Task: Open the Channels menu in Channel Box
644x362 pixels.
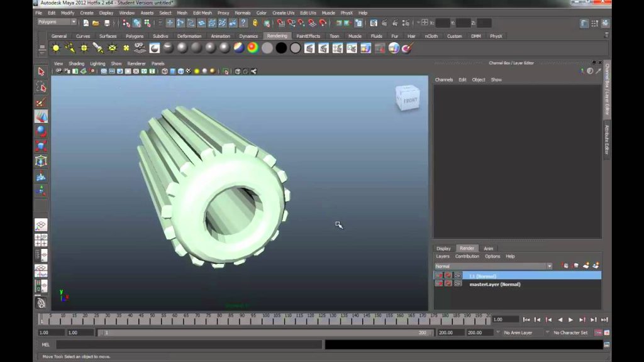Action: click(x=444, y=80)
